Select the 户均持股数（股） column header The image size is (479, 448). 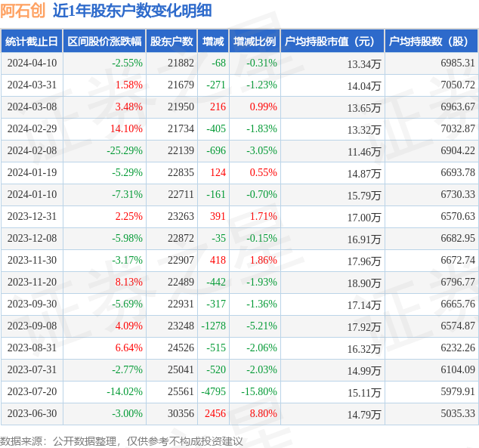pos(431,42)
